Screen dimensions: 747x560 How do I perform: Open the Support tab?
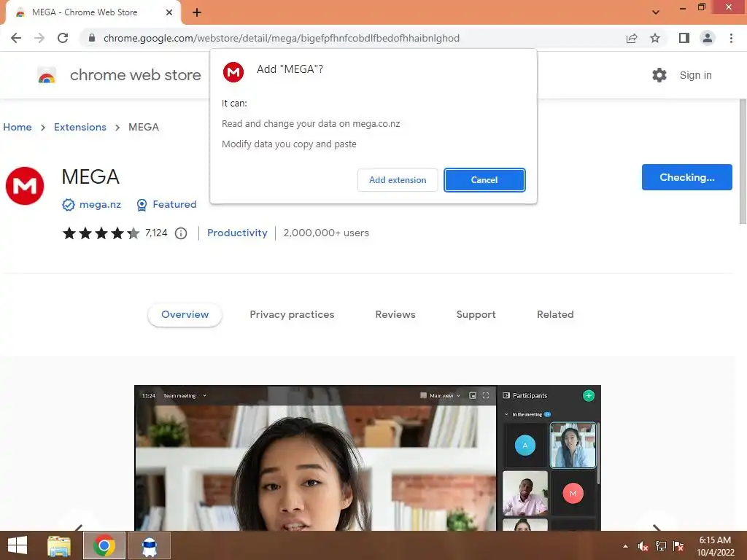tap(476, 315)
